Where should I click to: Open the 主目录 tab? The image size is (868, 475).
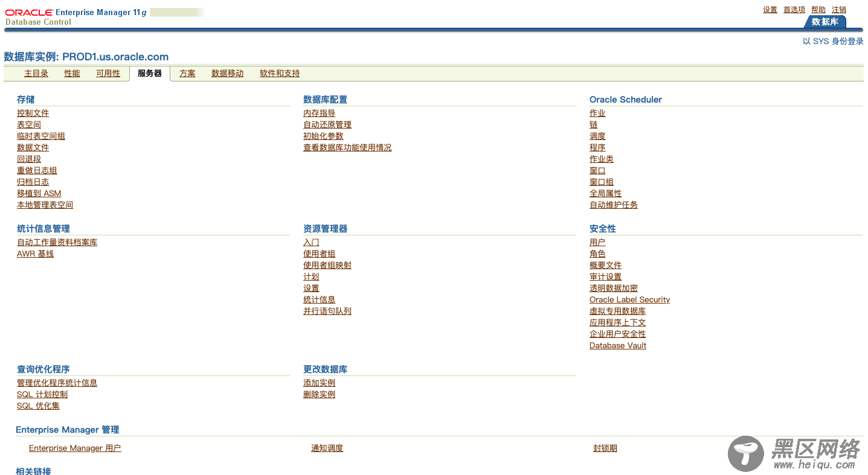tap(36, 74)
